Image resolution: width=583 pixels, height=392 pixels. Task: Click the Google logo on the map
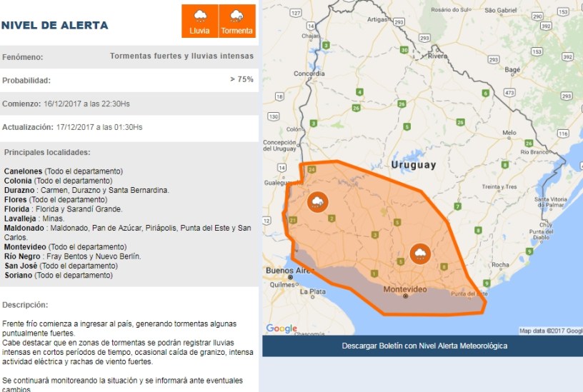(x=281, y=328)
